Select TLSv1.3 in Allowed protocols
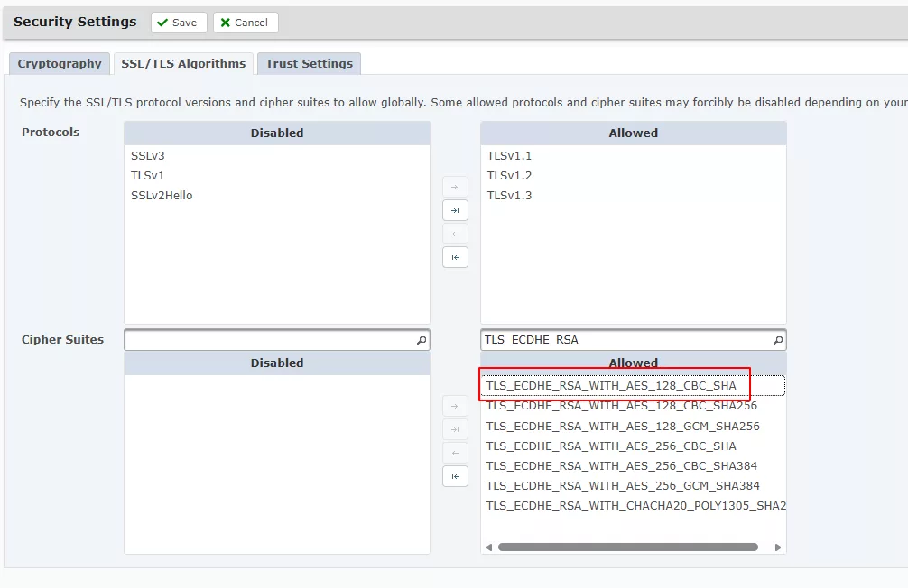The image size is (908, 588). coord(633,196)
